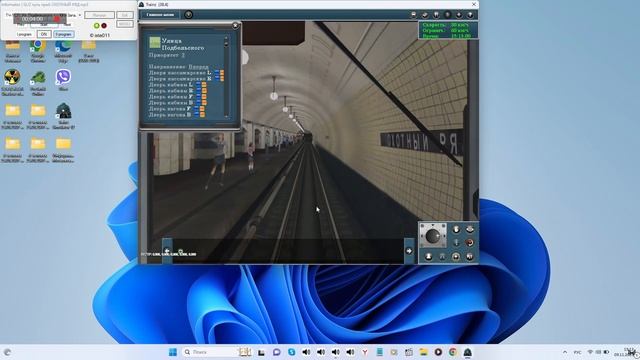Click the pause-style icon at control panel corner

pyautogui.click(x=470, y=256)
